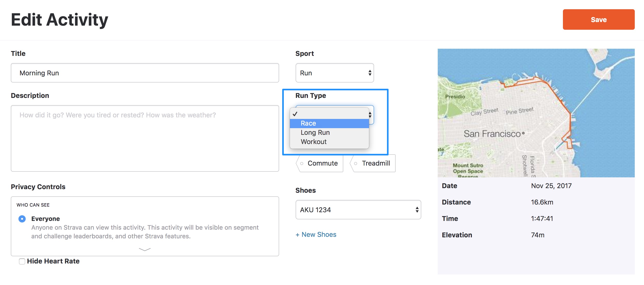Click the Add New Shoes link
Screen dimensions: 644x285
click(316, 234)
